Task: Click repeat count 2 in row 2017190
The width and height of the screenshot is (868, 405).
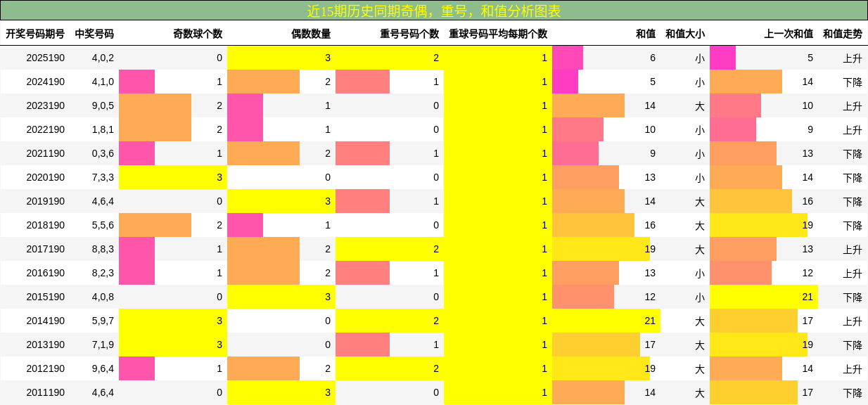Action: [436, 249]
